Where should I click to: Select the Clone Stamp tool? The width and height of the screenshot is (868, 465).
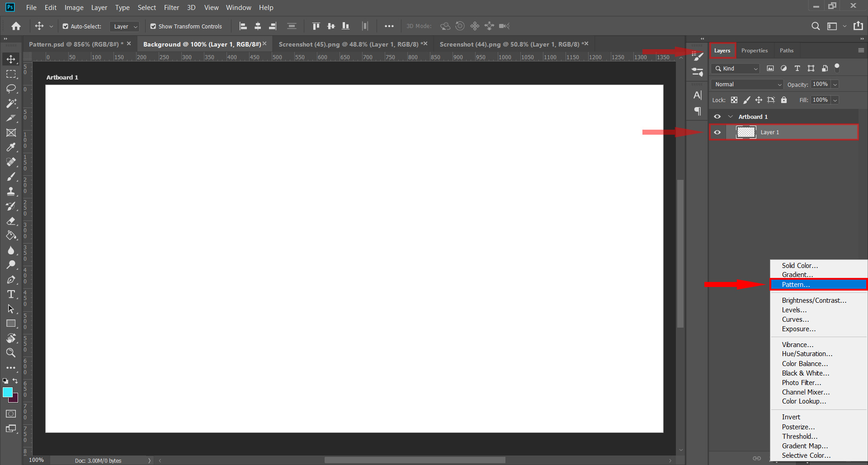pyautogui.click(x=11, y=191)
